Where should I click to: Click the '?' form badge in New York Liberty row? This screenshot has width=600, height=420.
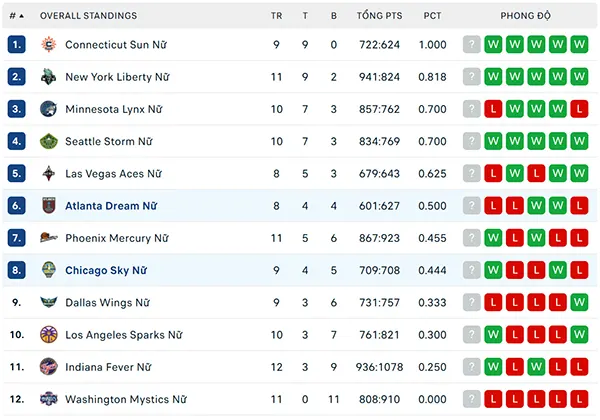coord(471,77)
